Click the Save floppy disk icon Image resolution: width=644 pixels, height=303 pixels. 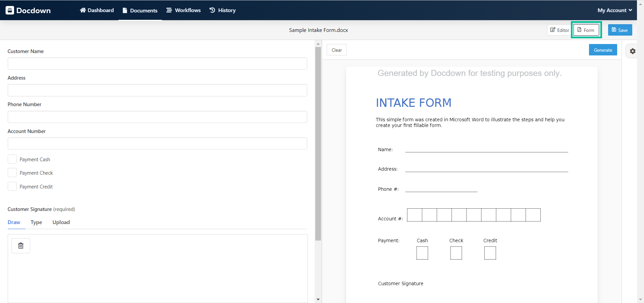(613, 30)
